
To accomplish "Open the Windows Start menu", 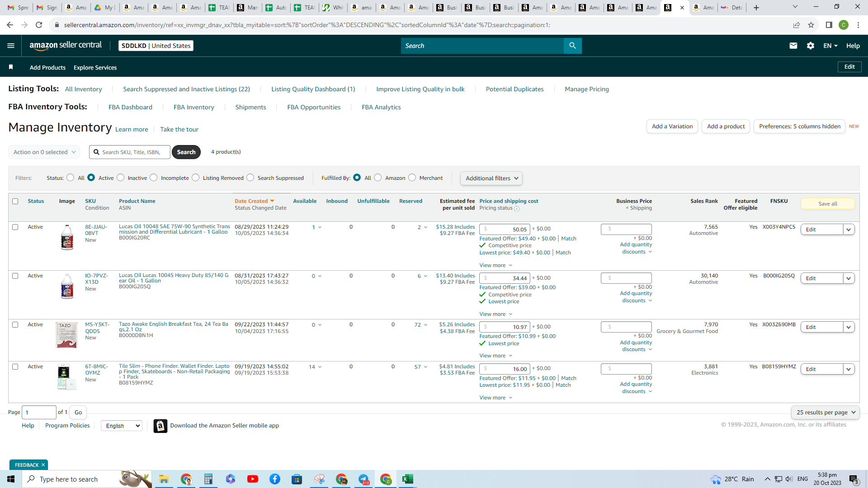I will pyautogui.click(x=11, y=479).
